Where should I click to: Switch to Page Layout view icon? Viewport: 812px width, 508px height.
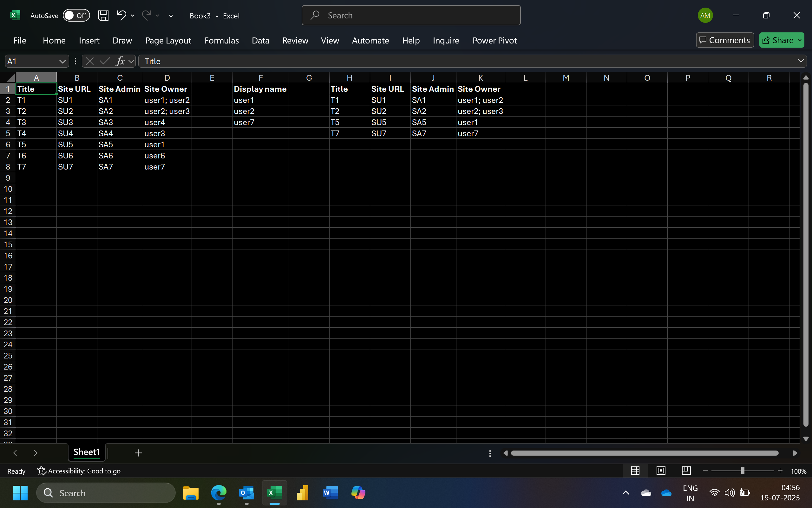coord(661,471)
